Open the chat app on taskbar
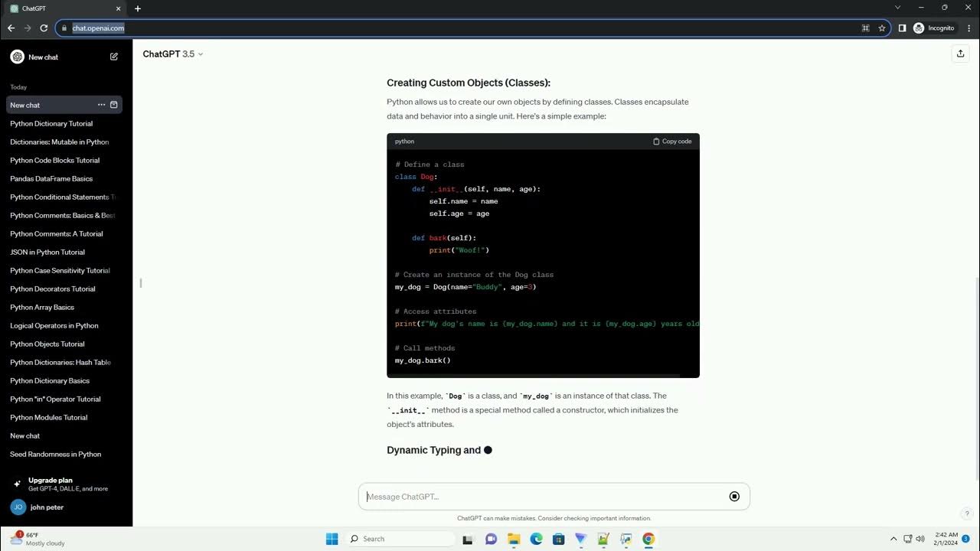980x551 pixels. 491,539
